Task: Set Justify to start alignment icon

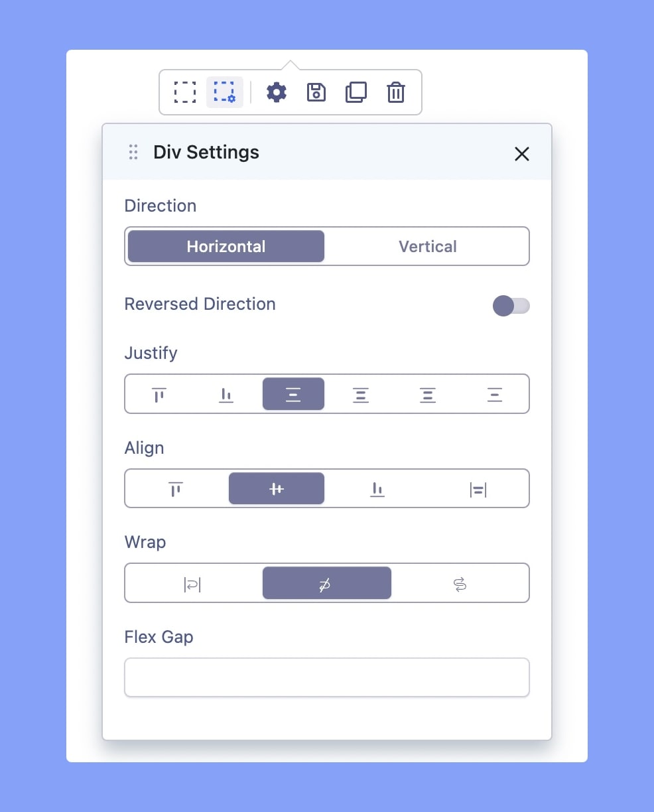Action: click(159, 395)
